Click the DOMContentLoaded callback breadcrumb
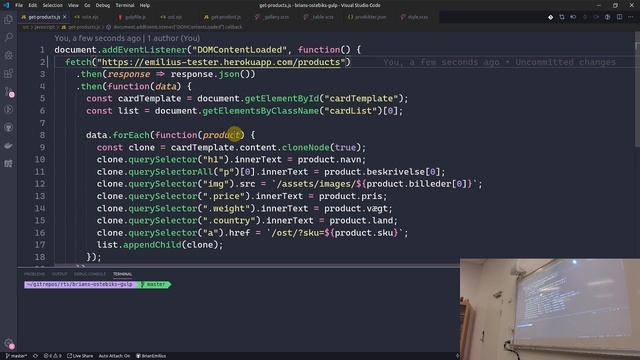Image resolution: width=640 pixels, height=360 pixels. pyautogui.click(x=175, y=27)
